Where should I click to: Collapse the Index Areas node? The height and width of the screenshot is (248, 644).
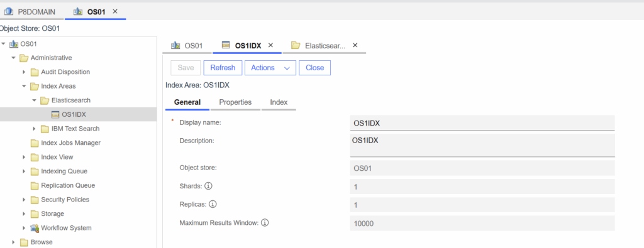(x=24, y=86)
